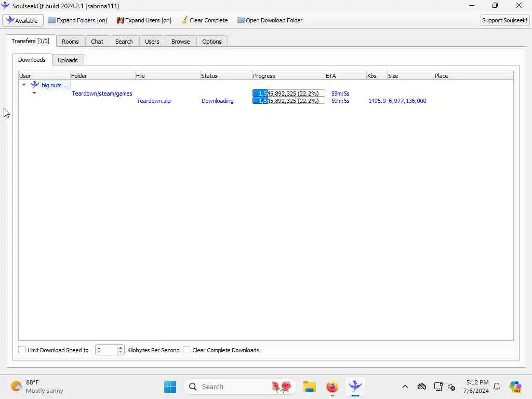
Task: Open the Windows Start menu
Action: pyautogui.click(x=170, y=387)
